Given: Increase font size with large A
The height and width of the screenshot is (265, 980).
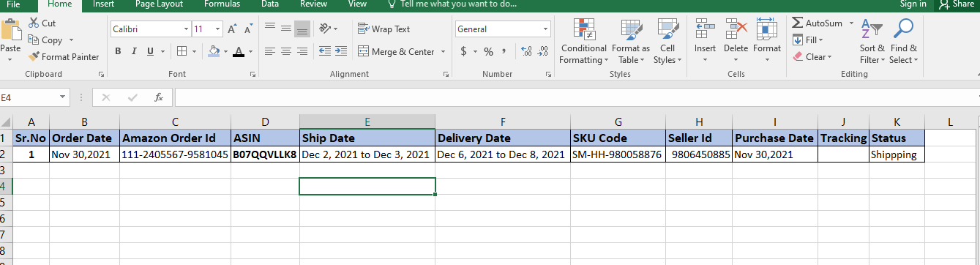Looking at the screenshot, I should pos(232,29).
